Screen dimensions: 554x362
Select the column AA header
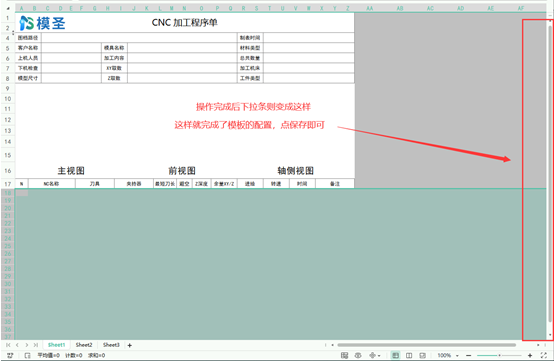(370, 8)
